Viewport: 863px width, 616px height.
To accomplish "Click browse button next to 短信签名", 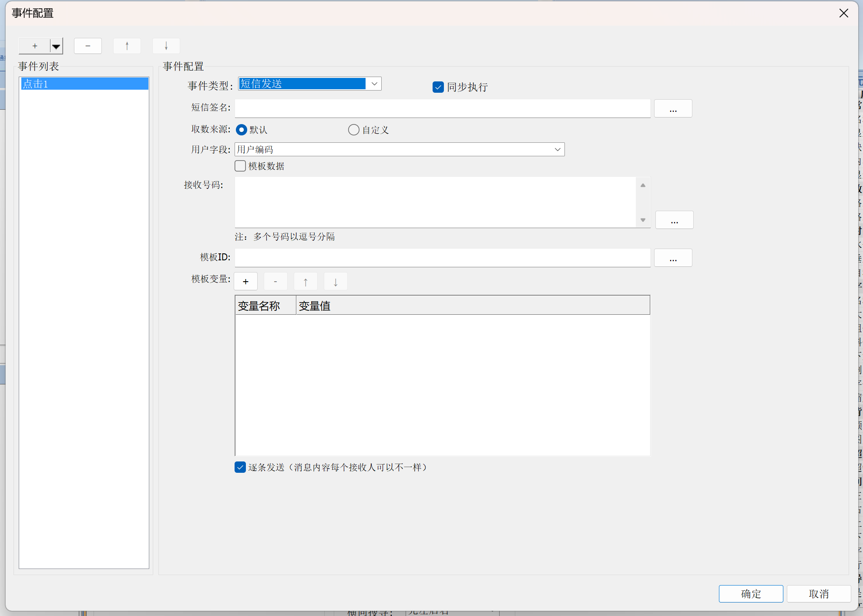I will coord(673,108).
